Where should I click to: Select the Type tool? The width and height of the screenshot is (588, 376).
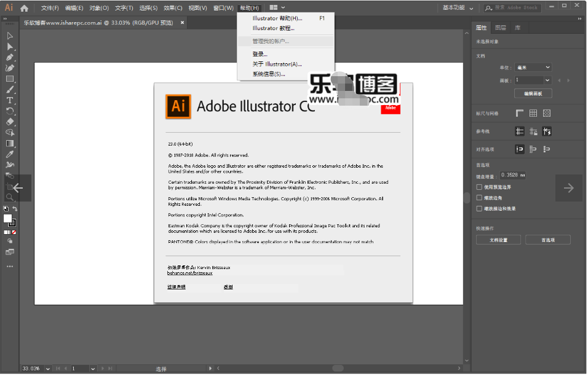click(x=10, y=100)
